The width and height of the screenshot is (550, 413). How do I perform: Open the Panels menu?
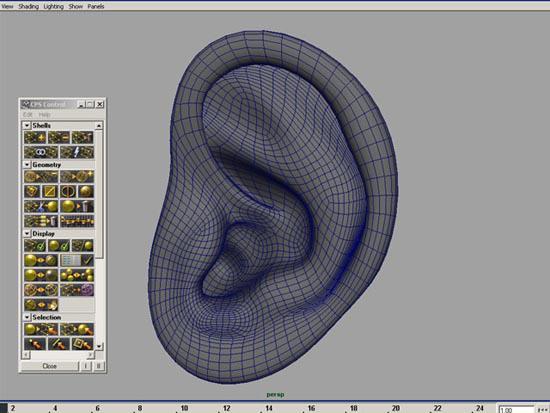click(96, 6)
